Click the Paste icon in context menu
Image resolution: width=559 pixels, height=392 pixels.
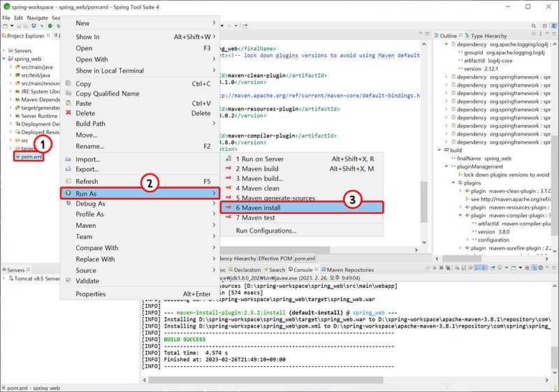tap(68, 103)
